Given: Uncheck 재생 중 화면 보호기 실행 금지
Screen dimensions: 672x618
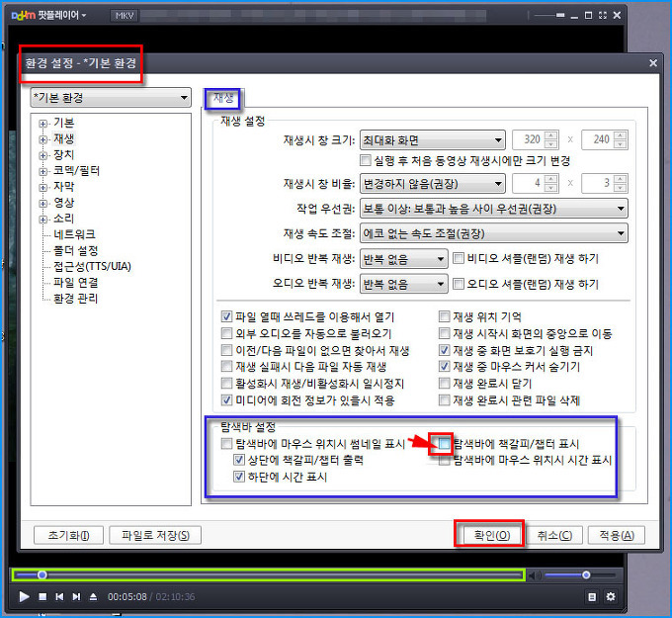Looking at the screenshot, I should [445, 350].
